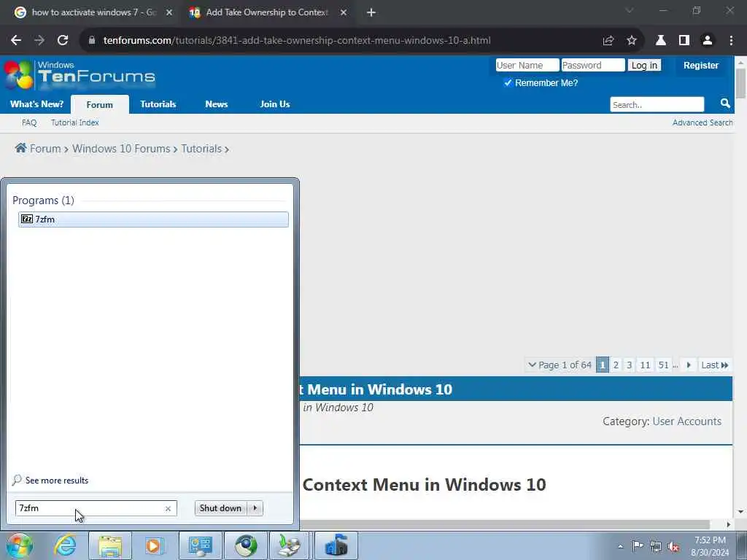Image resolution: width=747 pixels, height=560 pixels.
Task: Click See more results link
Action: click(x=57, y=480)
